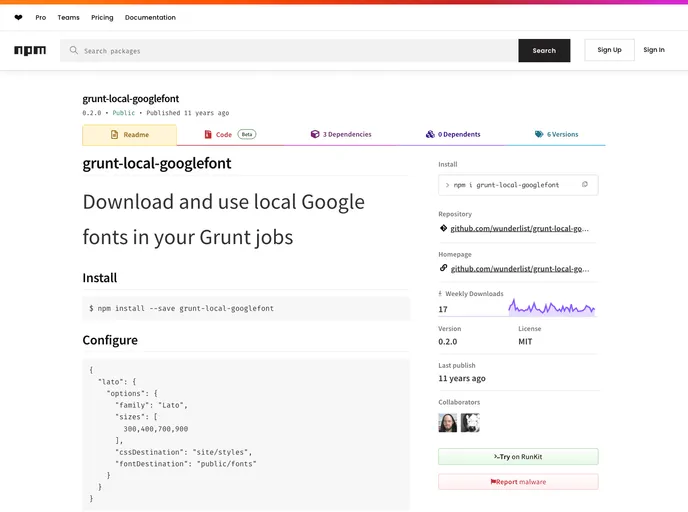
Task: Click the first collaborator avatar
Action: 448,423
